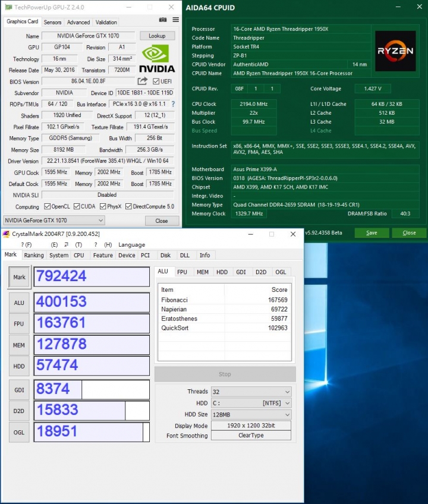Click the Close button in AIDA64 CPUID
Viewport: 428px width, 504px height.
click(x=409, y=233)
